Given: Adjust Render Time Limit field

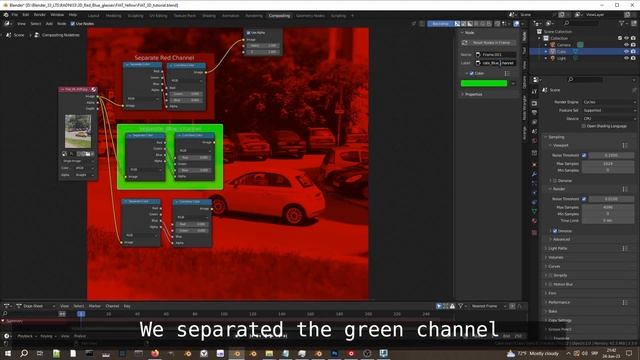Looking at the screenshot, I should coord(608,220).
